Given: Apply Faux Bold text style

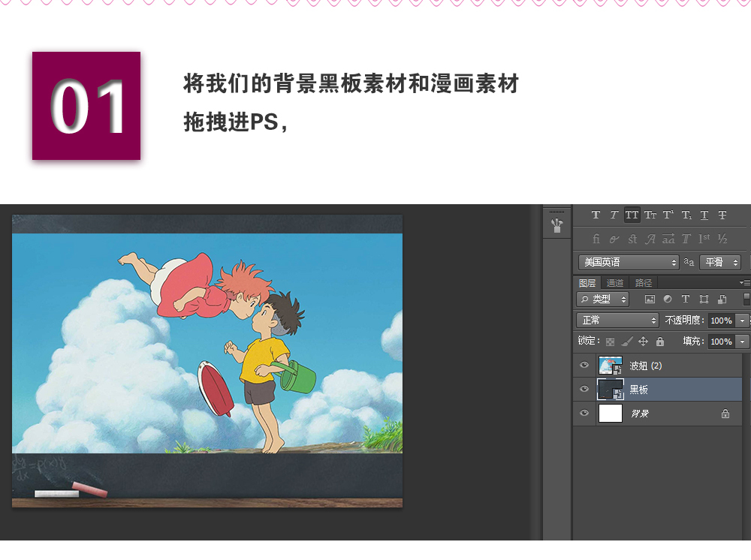Looking at the screenshot, I should click(x=596, y=215).
